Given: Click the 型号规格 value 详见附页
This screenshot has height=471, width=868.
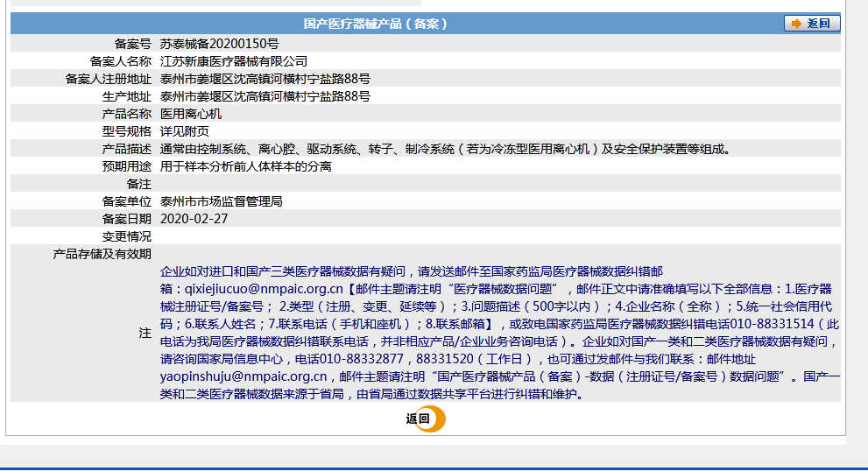Looking at the screenshot, I should point(185,131).
